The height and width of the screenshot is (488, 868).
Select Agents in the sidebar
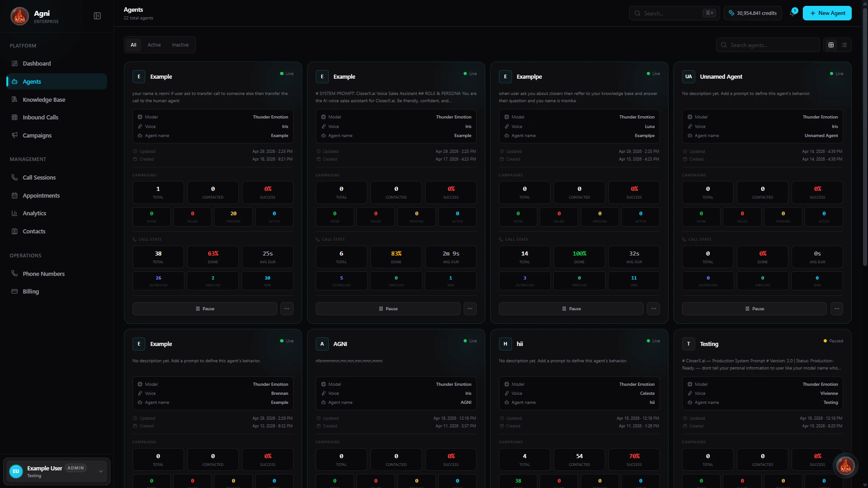(x=57, y=81)
